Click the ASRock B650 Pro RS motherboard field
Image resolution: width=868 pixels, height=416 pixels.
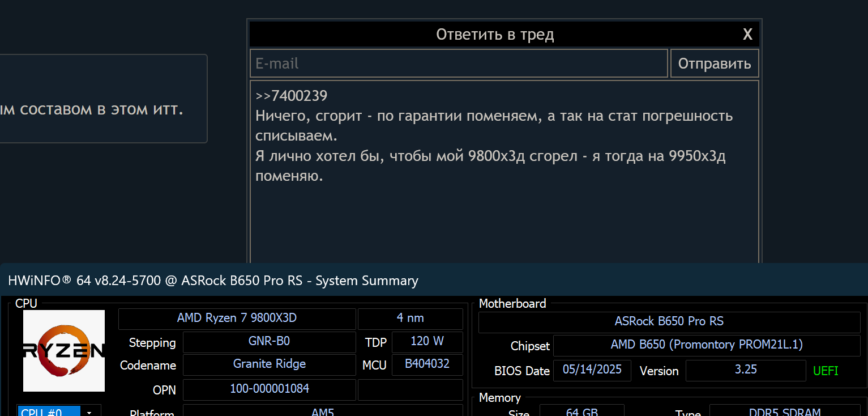click(669, 322)
